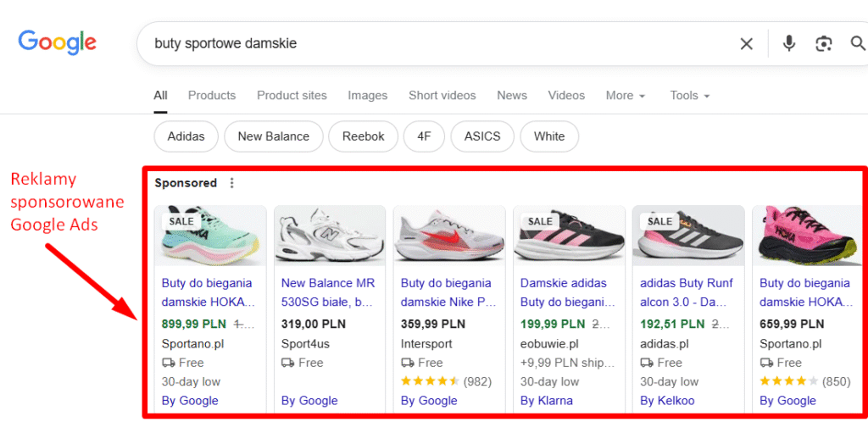Apply the ASICS filter chip
This screenshot has width=868, height=422.
pyautogui.click(x=482, y=136)
